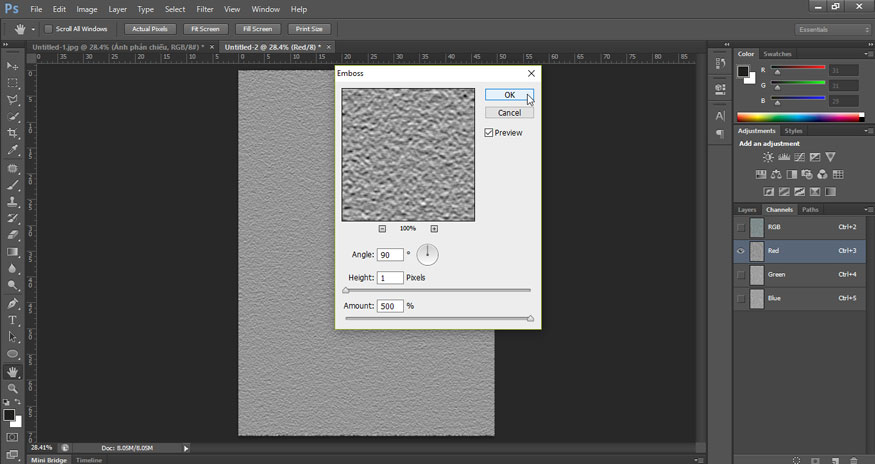Image resolution: width=875 pixels, height=464 pixels.
Task: Open the Layer menu
Action: 117,9
